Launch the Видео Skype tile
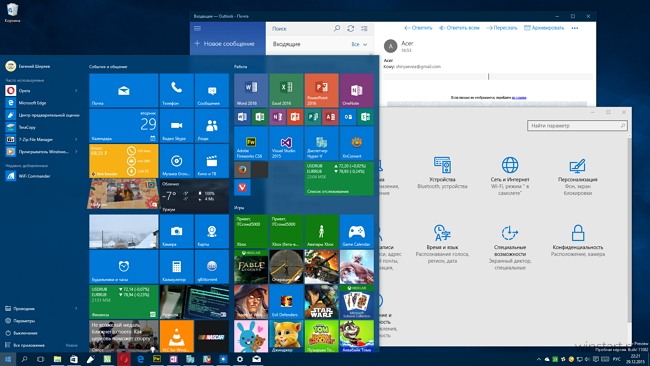This screenshot has width=650, height=366. [177, 126]
